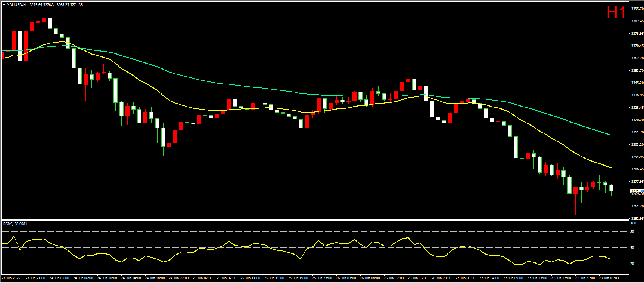
Task: Click the RSI scale value 100
Action: tap(633, 223)
